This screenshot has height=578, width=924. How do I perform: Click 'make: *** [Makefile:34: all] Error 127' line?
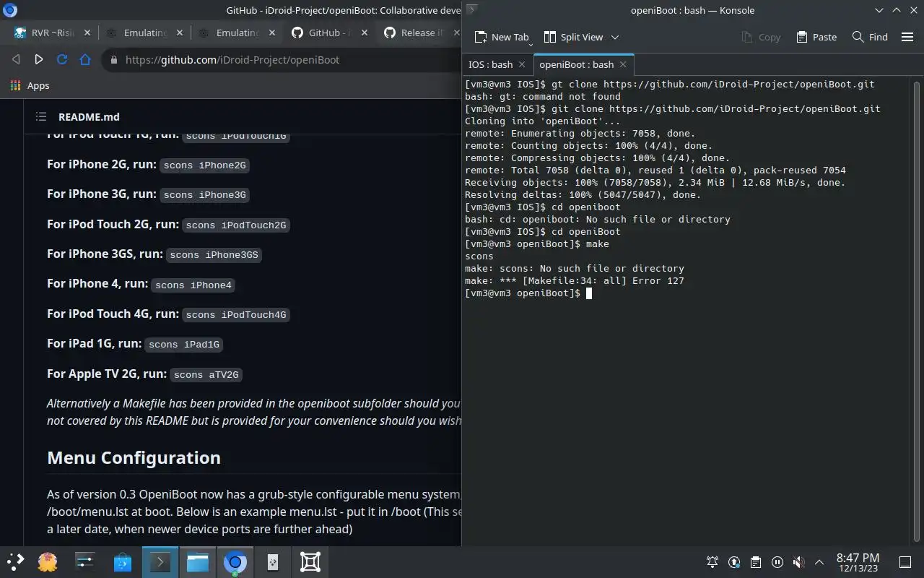click(575, 281)
